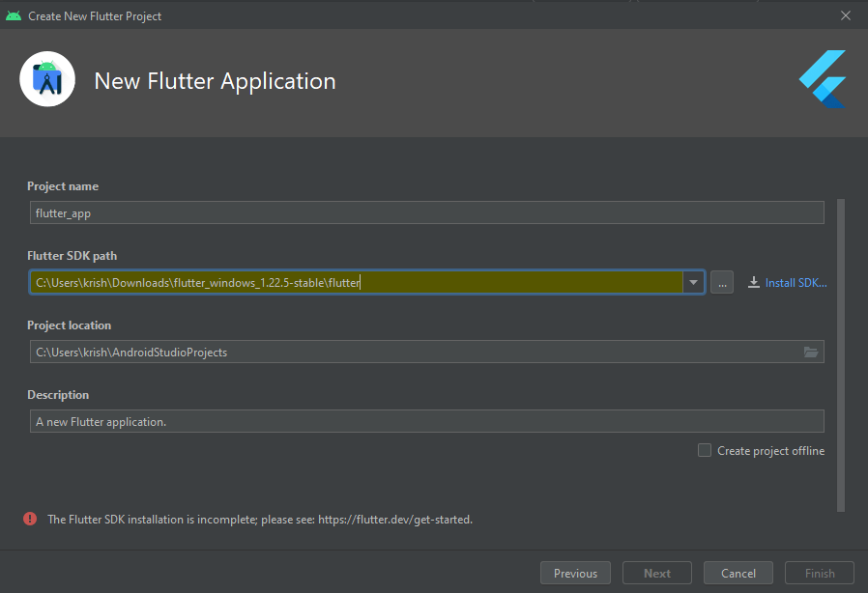Click the Flutter logo in the dialog header
Screen dimensions: 868x593
coord(821,79)
